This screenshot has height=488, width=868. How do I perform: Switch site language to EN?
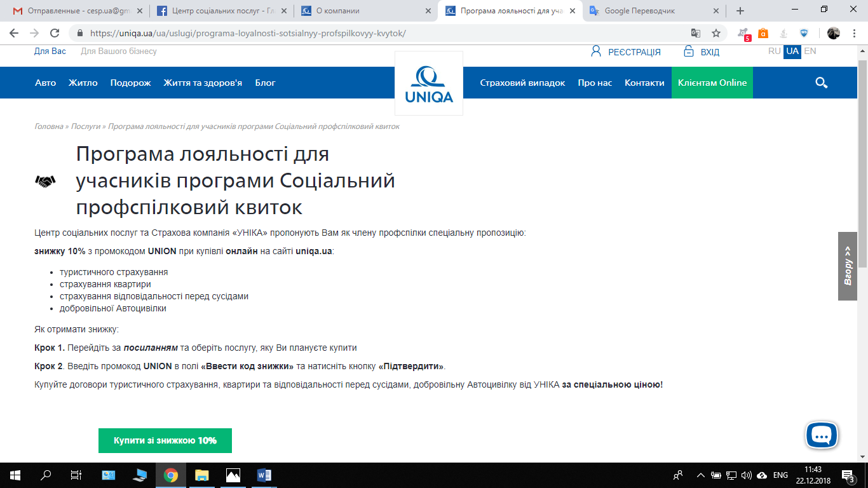(x=810, y=51)
